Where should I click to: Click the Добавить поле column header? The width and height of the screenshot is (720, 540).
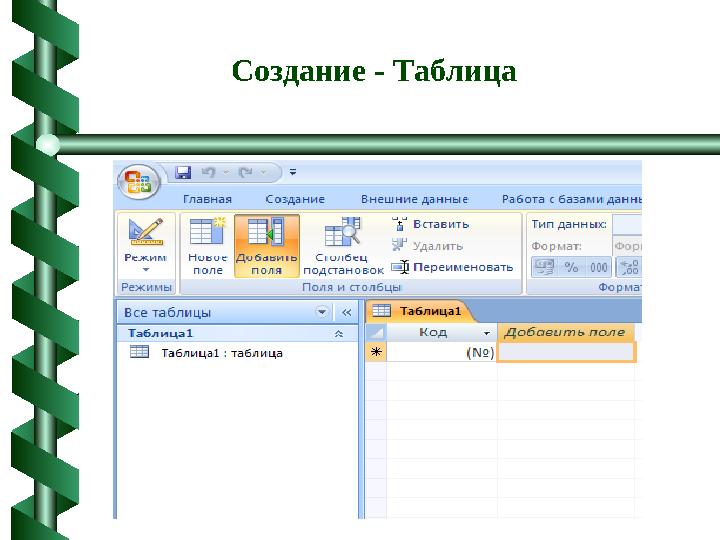tap(566, 332)
